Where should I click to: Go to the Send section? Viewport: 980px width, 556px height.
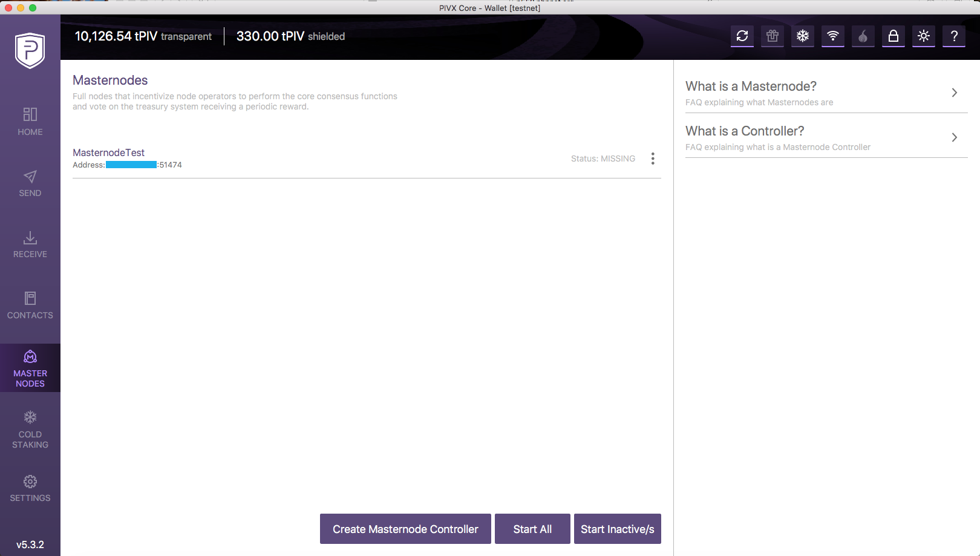coord(30,183)
